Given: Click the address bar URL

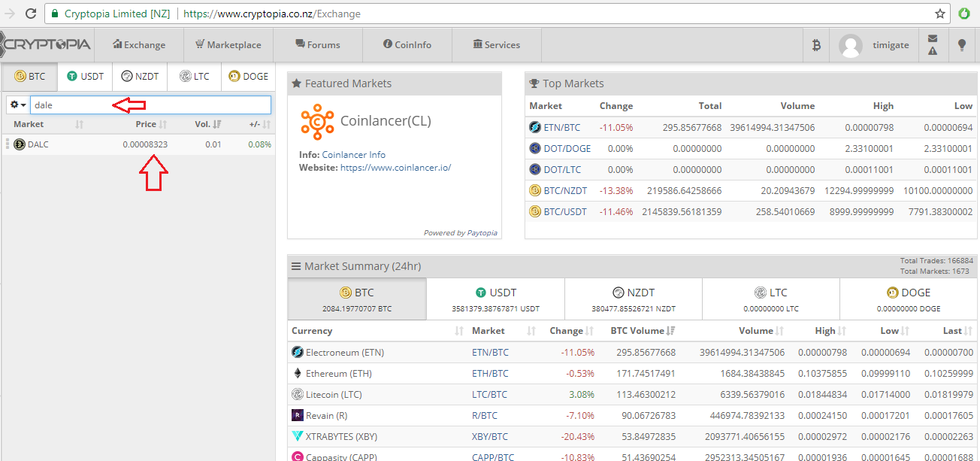Looking at the screenshot, I should coord(272,14).
